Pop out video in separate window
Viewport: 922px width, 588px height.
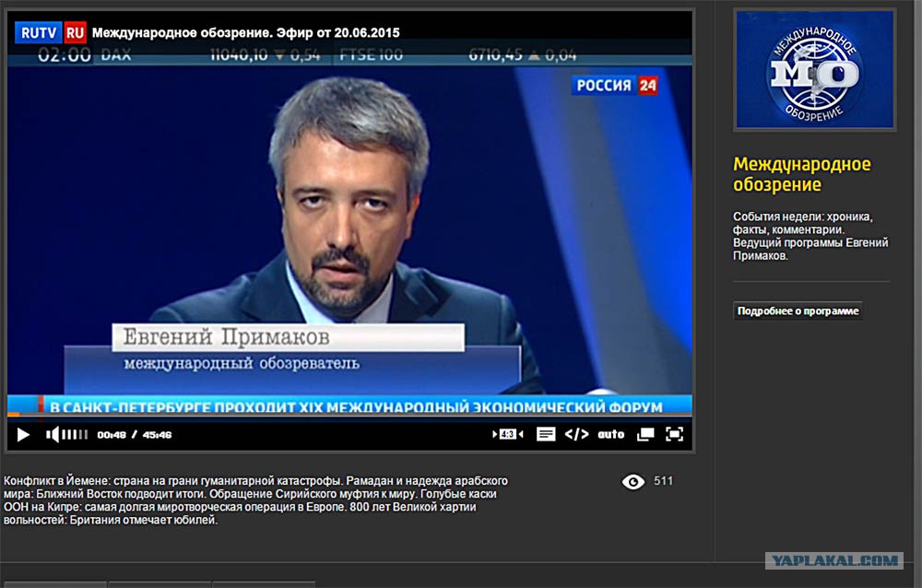point(645,434)
